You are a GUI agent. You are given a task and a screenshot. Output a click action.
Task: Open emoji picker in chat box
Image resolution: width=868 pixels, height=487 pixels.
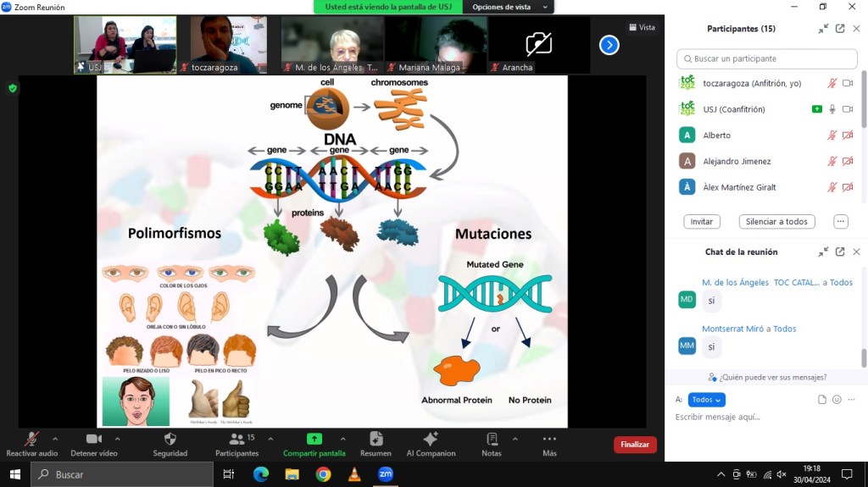tap(837, 400)
